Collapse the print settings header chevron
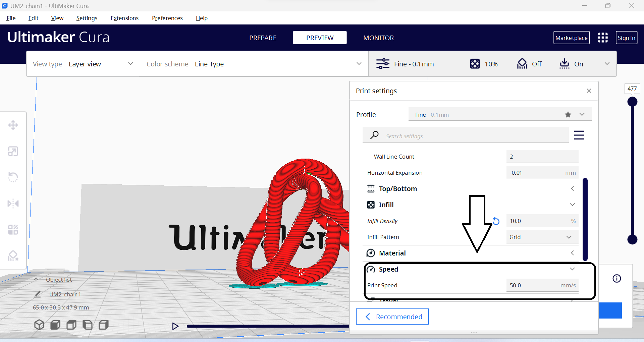This screenshot has height=342, width=644. 607,64
